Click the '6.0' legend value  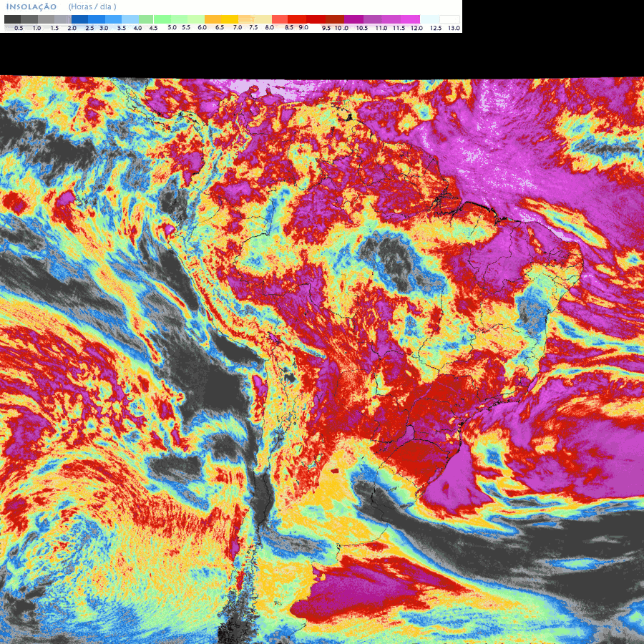tap(202, 27)
